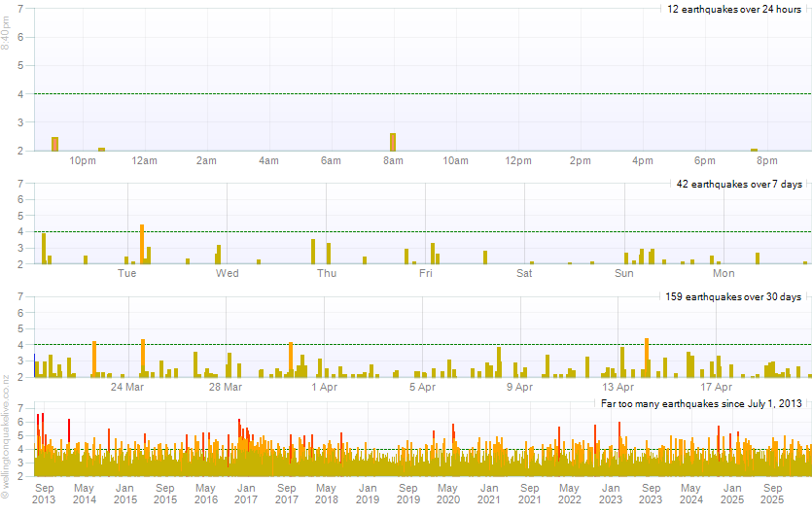Click the '12 earthquakes over 24 hours' label
The height and width of the screenshot is (515, 812).
pos(733,9)
